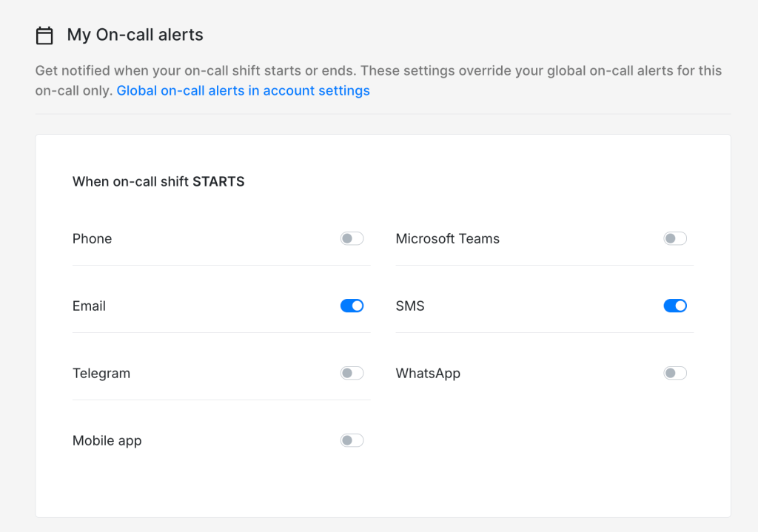This screenshot has width=758, height=532.
Task: Select the Telegram label
Action: pyautogui.click(x=101, y=373)
